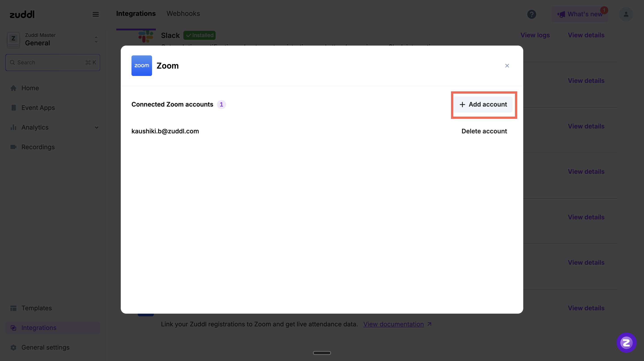
Task: Click the General settings gear icon
Action: [13, 348]
